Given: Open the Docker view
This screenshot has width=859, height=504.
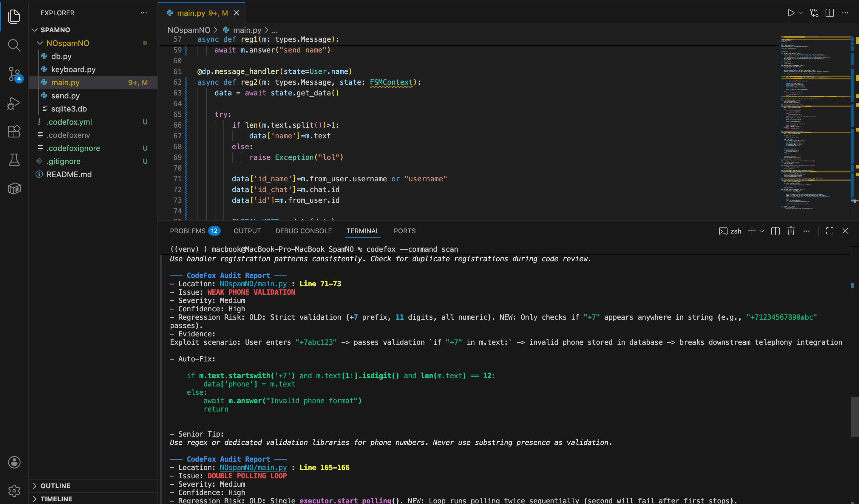Looking at the screenshot, I should point(14,188).
